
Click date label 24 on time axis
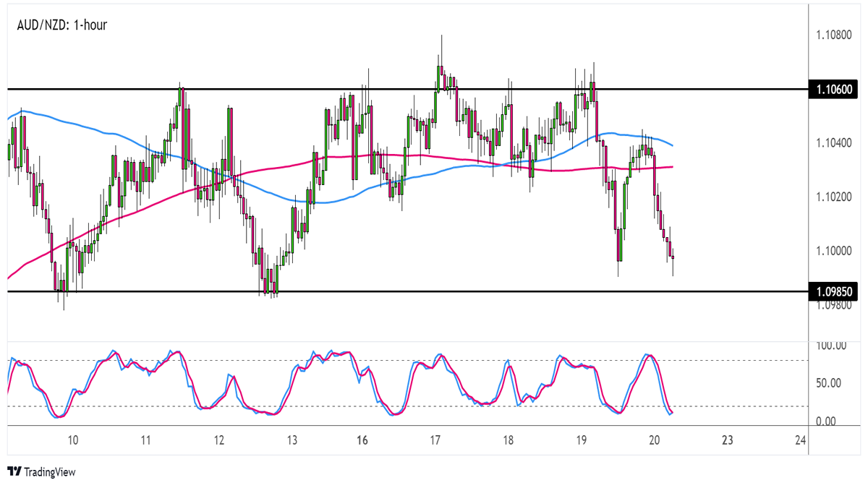(800, 440)
